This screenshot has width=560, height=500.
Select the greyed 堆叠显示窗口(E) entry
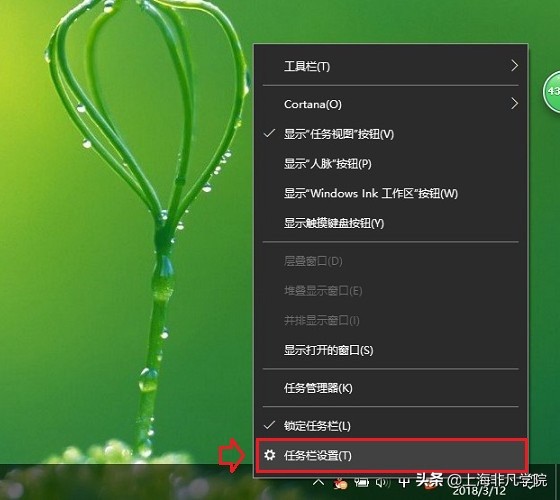[x=390, y=291]
